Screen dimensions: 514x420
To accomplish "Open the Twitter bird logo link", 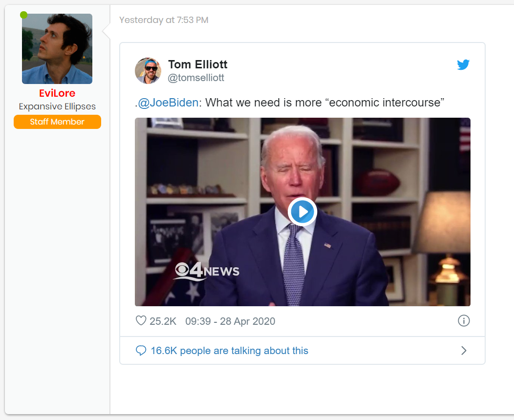I will pyautogui.click(x=463, y=64).
